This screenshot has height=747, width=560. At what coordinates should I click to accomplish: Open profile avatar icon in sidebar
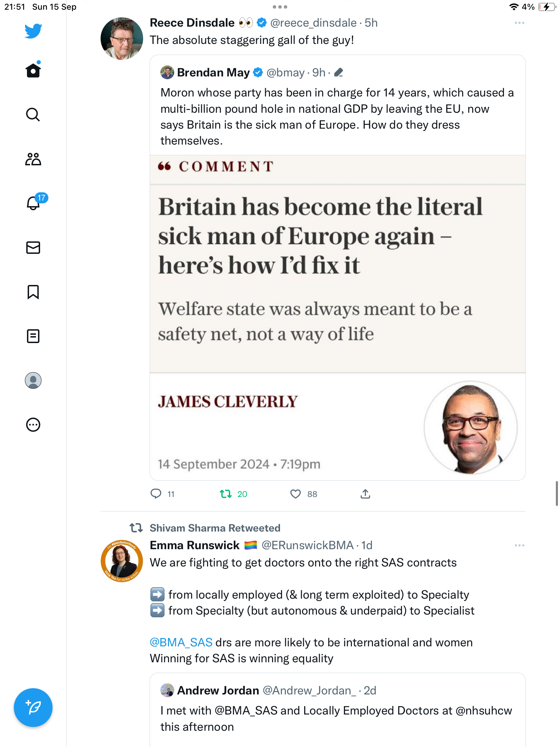pos(33,380)
